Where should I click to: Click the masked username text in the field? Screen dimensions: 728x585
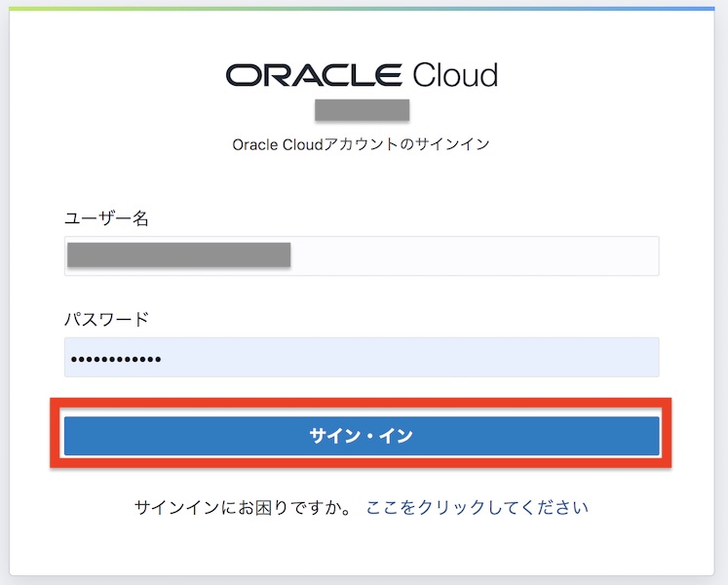click(179, 255)
